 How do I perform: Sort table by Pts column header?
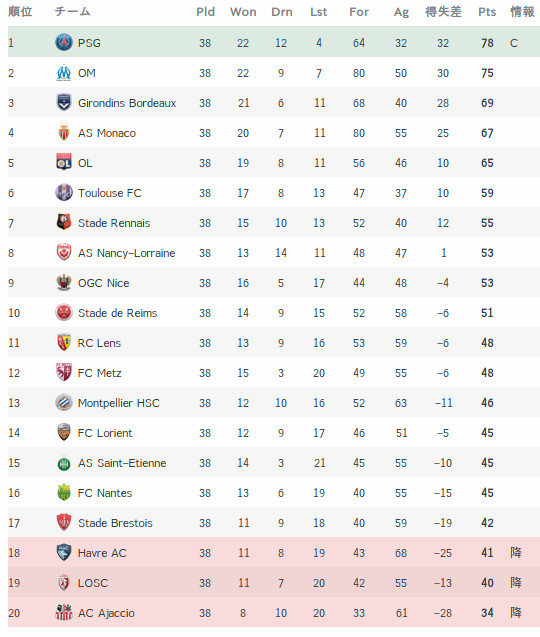click(x=487, y=12)
